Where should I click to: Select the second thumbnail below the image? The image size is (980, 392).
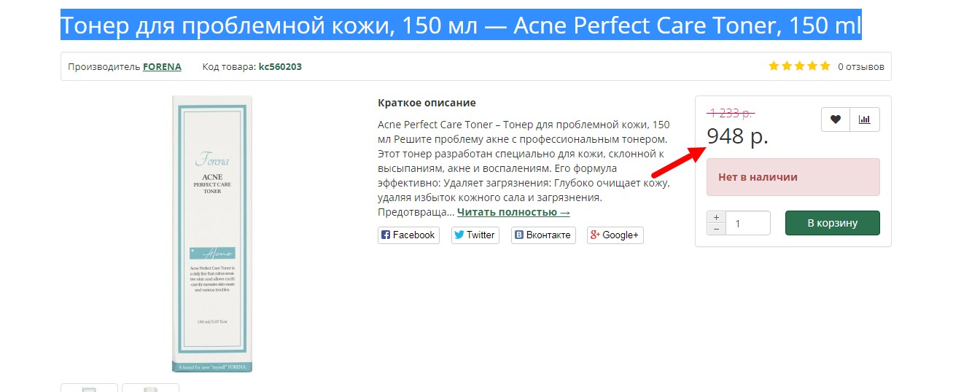150,388
